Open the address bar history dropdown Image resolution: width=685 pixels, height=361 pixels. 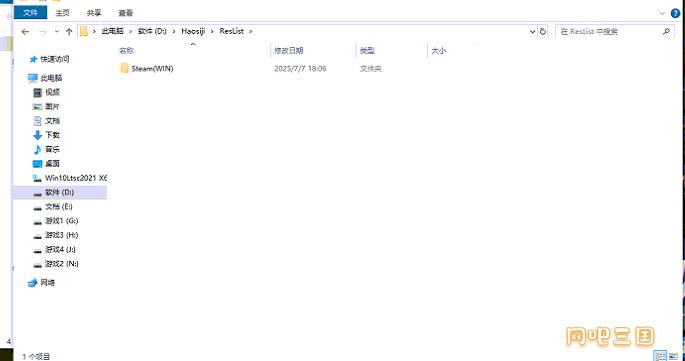point(532,31)
